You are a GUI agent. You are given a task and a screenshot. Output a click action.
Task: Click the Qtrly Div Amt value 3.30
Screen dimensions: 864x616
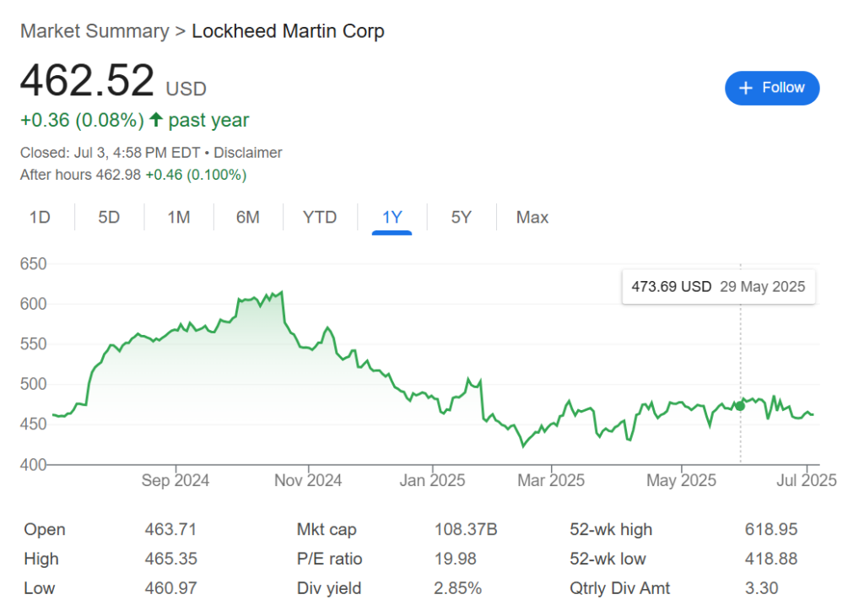click(x=762, y=588)
